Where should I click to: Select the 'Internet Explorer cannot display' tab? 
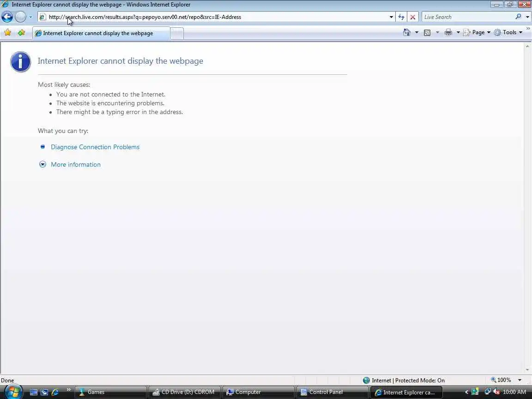[101, 33]
